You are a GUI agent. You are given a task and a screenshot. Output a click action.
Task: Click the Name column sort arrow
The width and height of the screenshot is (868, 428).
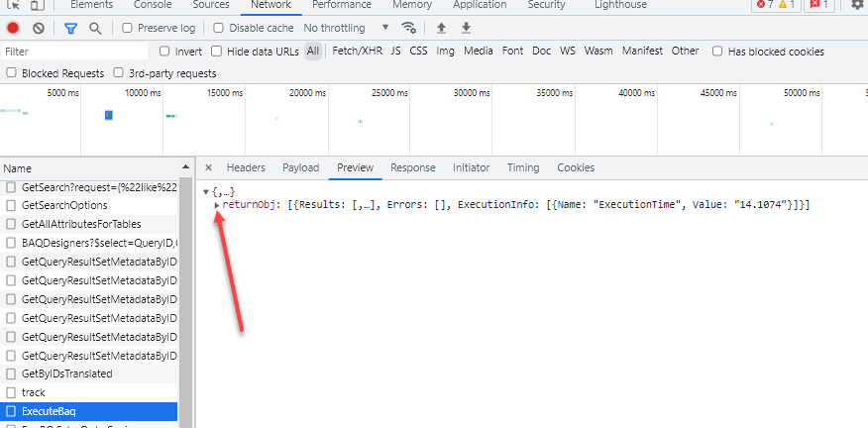click(185, 167)
